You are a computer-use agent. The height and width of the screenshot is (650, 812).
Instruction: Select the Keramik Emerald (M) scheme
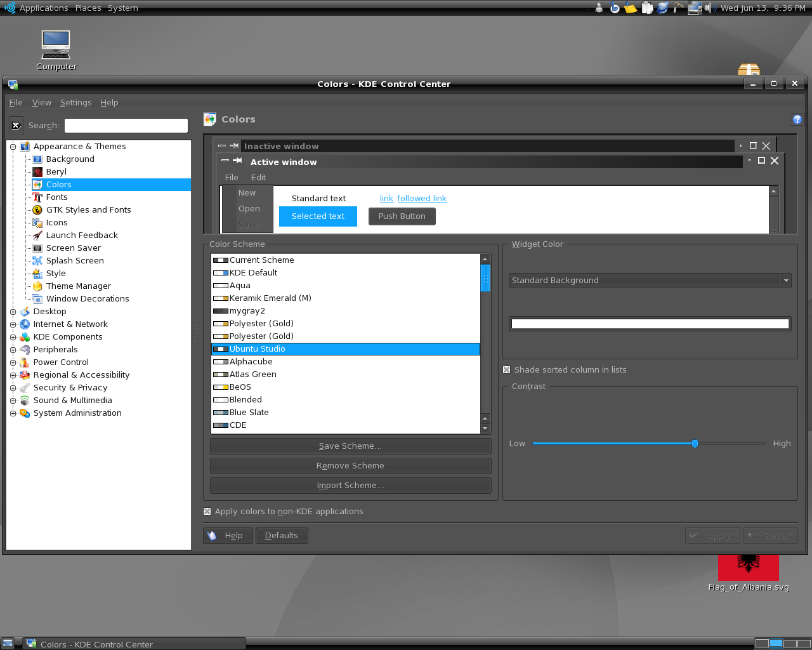pos(346,298)
